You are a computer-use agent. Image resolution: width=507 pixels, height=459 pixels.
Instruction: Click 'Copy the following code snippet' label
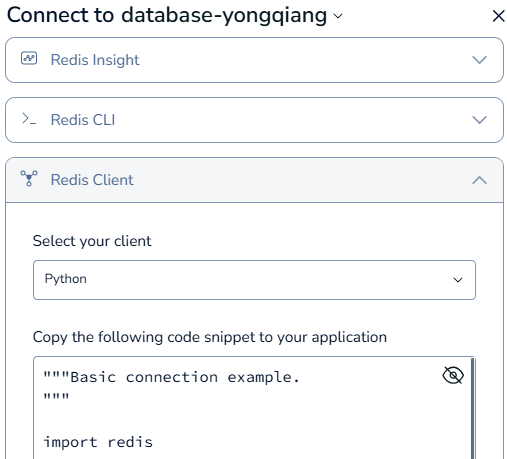210,337
